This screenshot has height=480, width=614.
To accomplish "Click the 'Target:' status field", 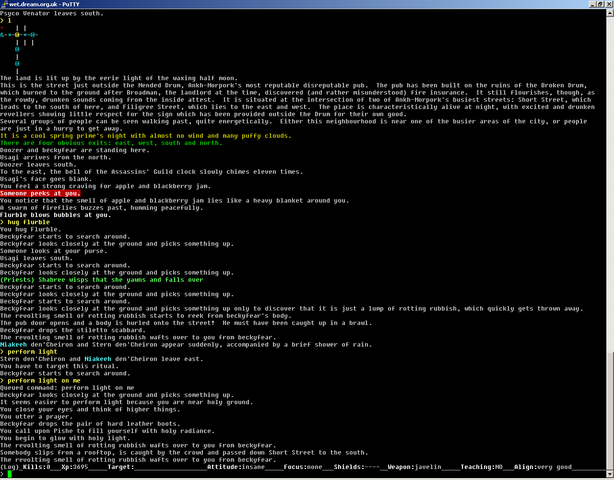I will (121, 467).
